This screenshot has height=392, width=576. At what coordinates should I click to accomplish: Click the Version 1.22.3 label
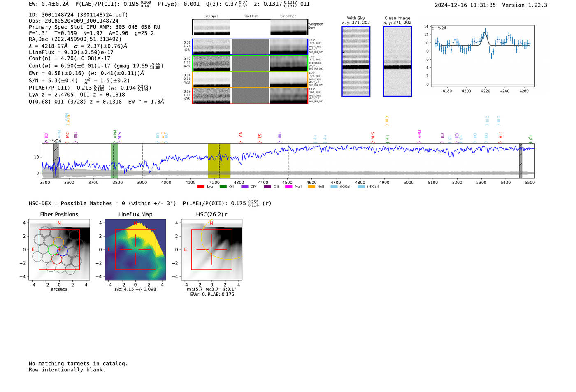(525, 5)
